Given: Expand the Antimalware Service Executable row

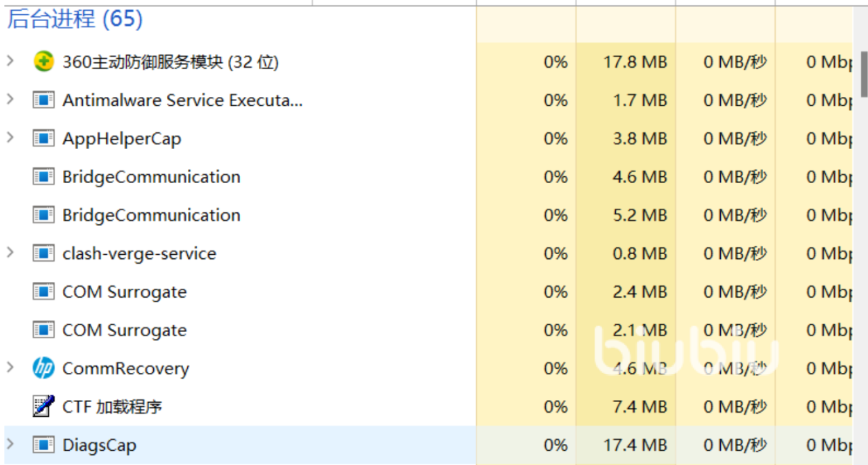Looking at the screenshot, I should point(10,100).
